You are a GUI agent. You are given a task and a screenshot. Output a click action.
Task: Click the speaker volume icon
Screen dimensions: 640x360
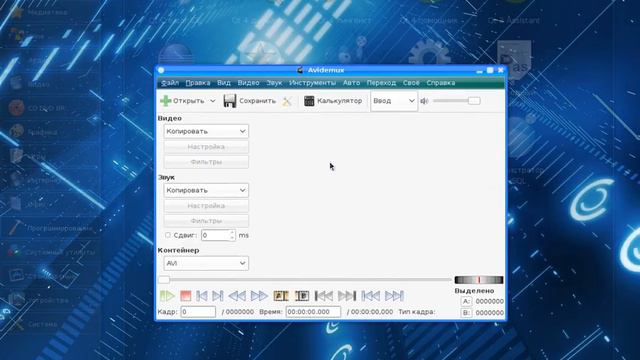pyautogui.click(x=424, y=101)
